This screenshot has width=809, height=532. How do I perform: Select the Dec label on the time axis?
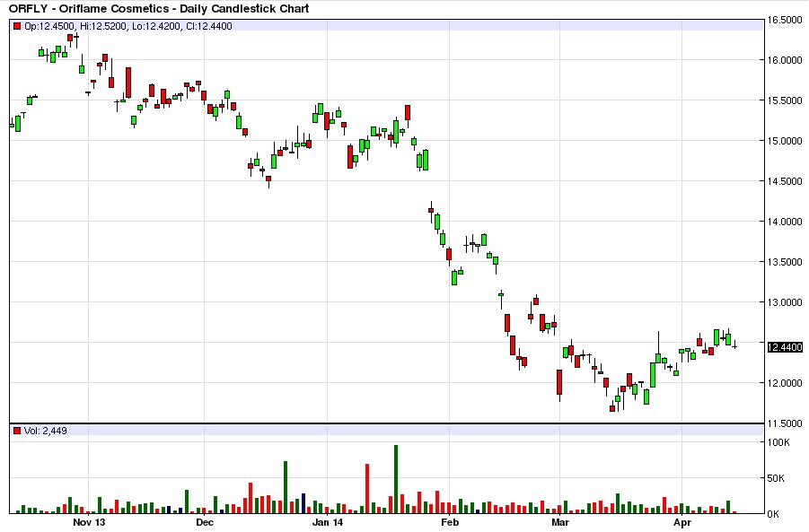tap(204, 521)
